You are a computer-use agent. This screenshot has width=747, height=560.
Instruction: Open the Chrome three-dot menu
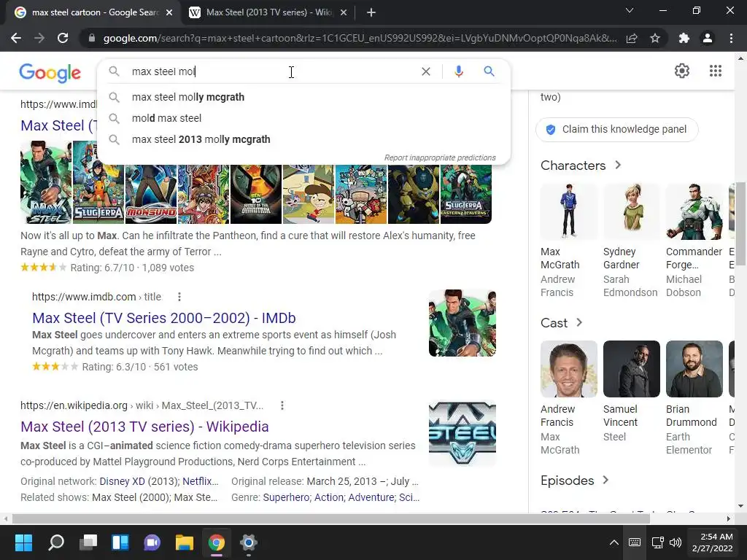pyautogui.click(x=731, y=38)
